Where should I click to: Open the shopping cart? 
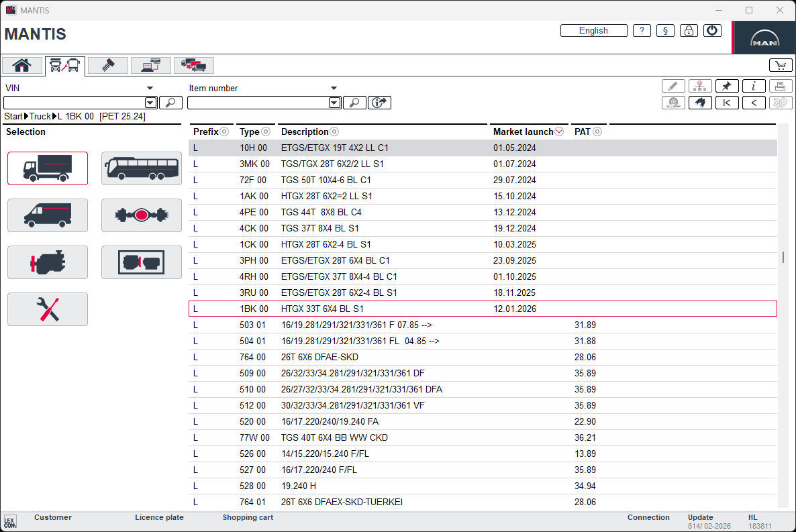pyautogui.click(x=780, y=65)
